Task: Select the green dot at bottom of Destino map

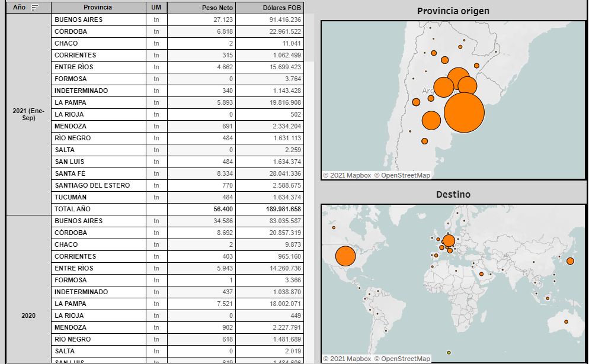Action: point(449,352)
